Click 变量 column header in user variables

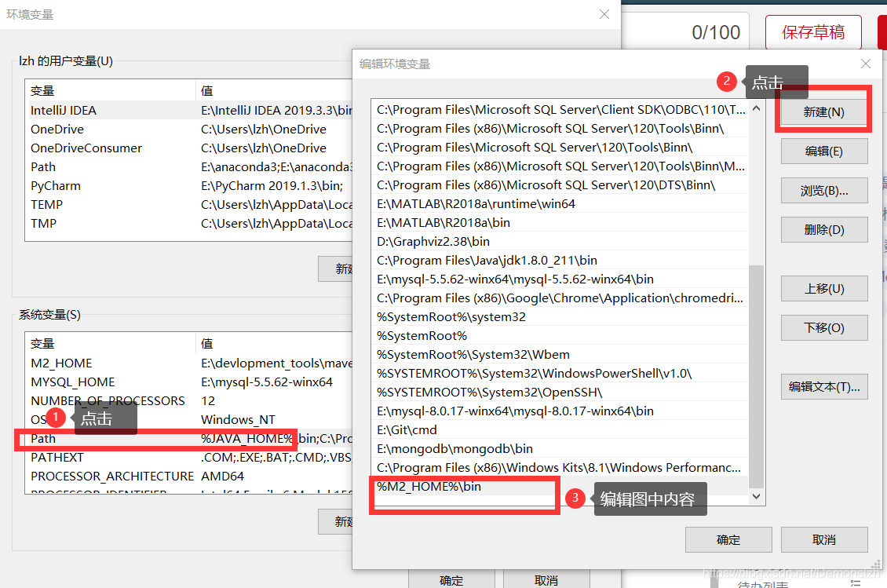[111, 90]
